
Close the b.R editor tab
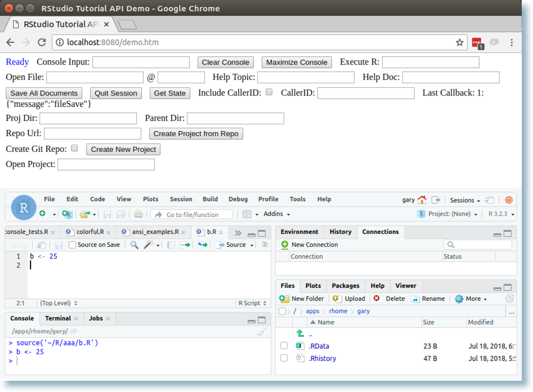click(221, 232)
